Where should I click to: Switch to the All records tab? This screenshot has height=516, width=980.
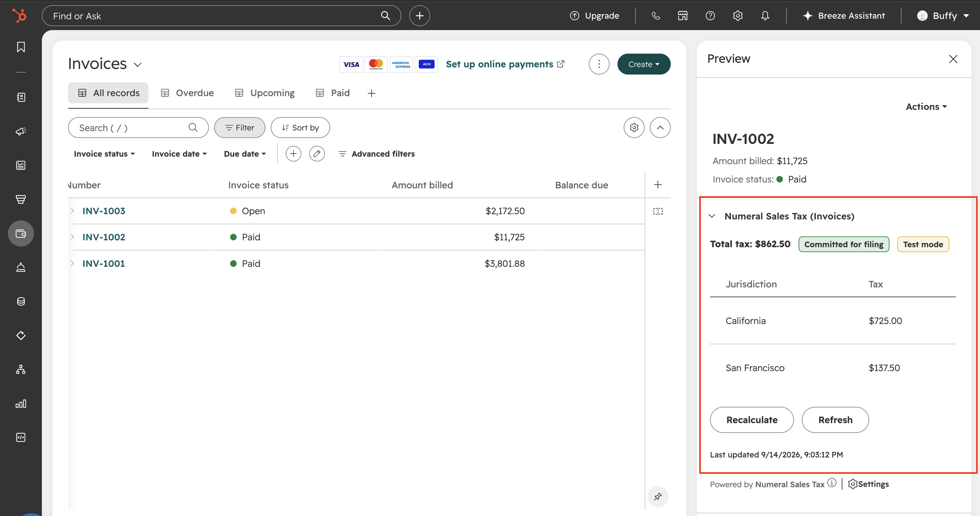pos(108,93)
